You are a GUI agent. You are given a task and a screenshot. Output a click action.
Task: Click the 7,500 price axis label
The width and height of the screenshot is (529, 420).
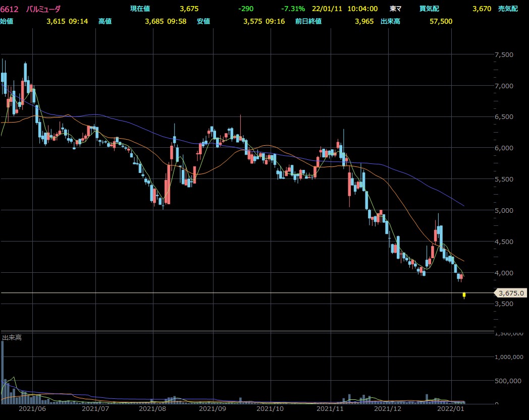(504, 54)
